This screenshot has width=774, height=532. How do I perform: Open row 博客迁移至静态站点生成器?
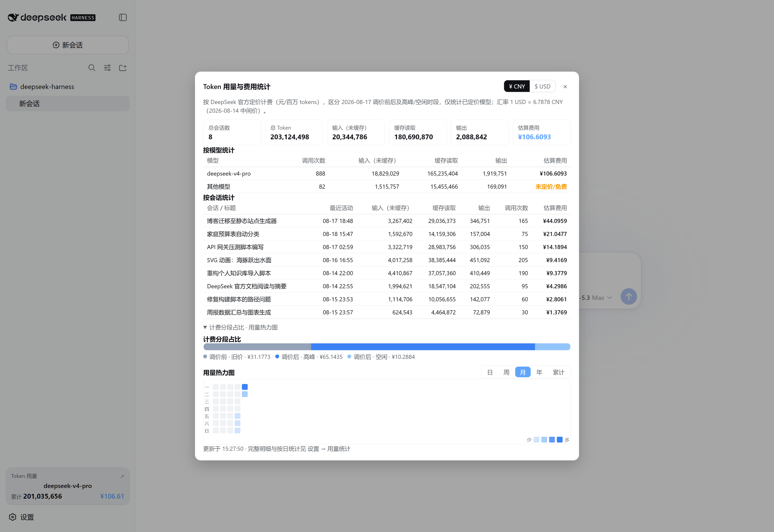(387, 221)
